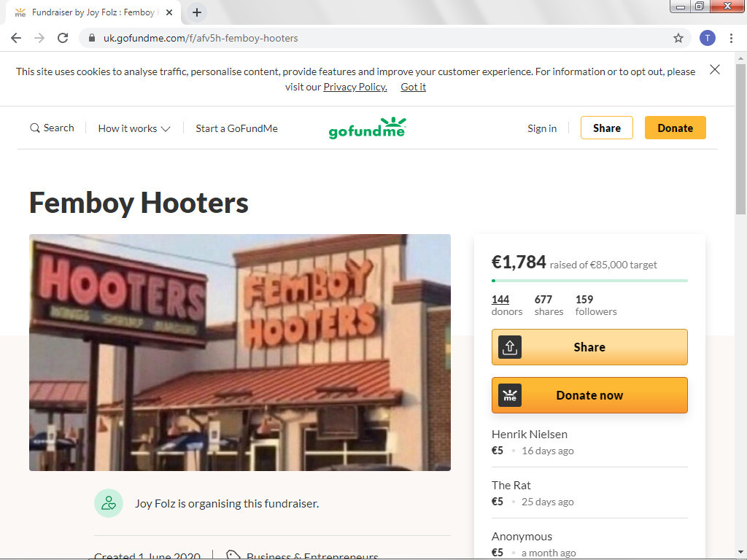747x560 pixels.
Task: Open a new browser tab
Action: (x=197, y=13)
